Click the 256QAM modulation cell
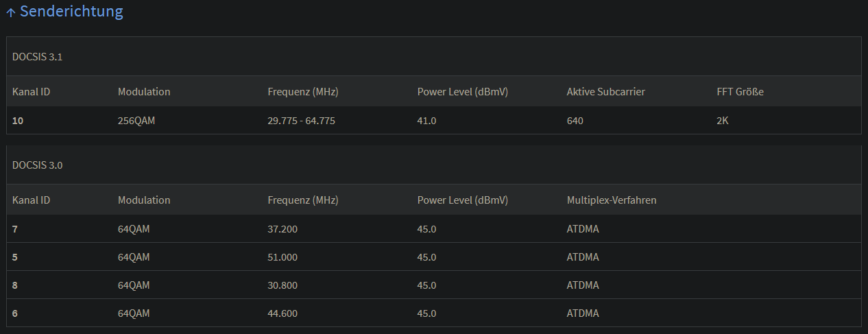This screenshot has height=334, width=868. (x=137, y=121)
